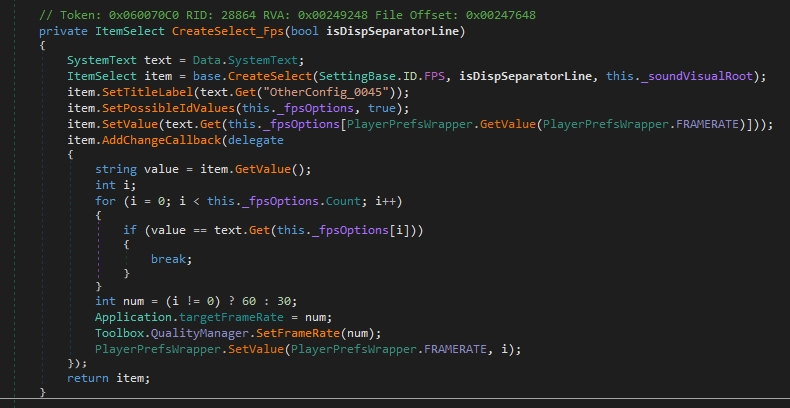Jump to the _soundVisualRoot field

click(x=697, y=77)
